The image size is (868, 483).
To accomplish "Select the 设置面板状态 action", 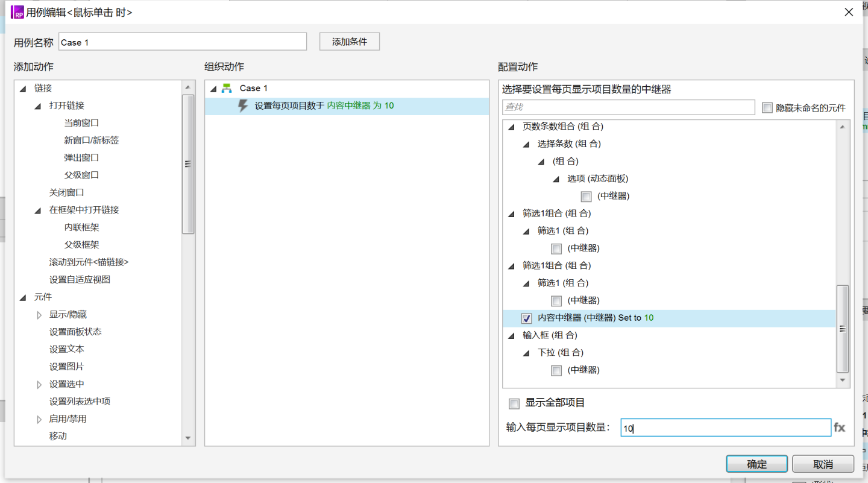I will pos(75,332).
